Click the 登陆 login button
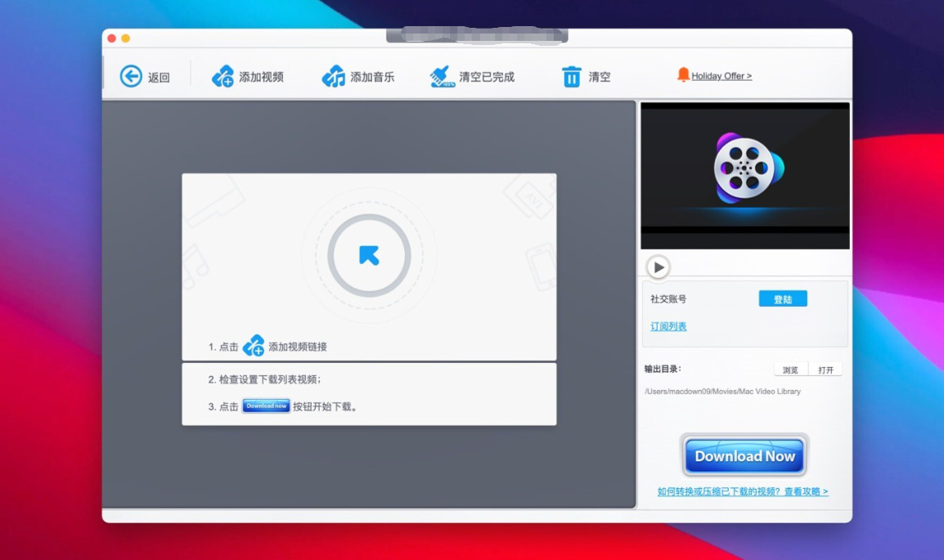The image size is (944, 560). [783, 299]
